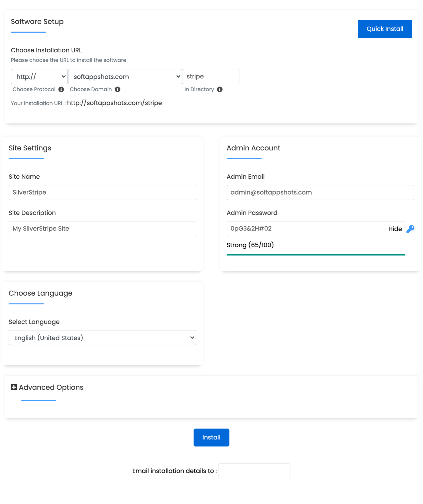
Task: Open the Select Language dropdown
Action: 102,338
